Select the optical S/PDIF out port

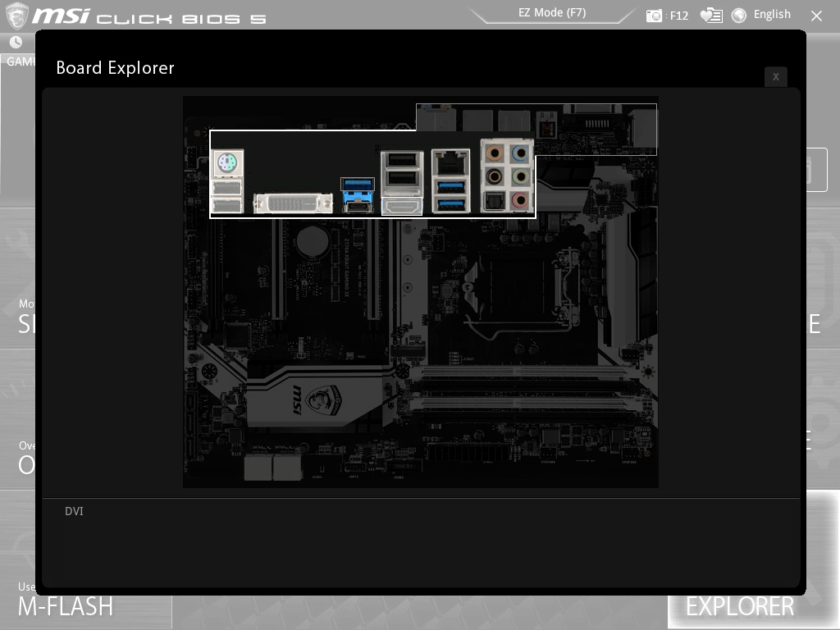click(x=494, y=201)
